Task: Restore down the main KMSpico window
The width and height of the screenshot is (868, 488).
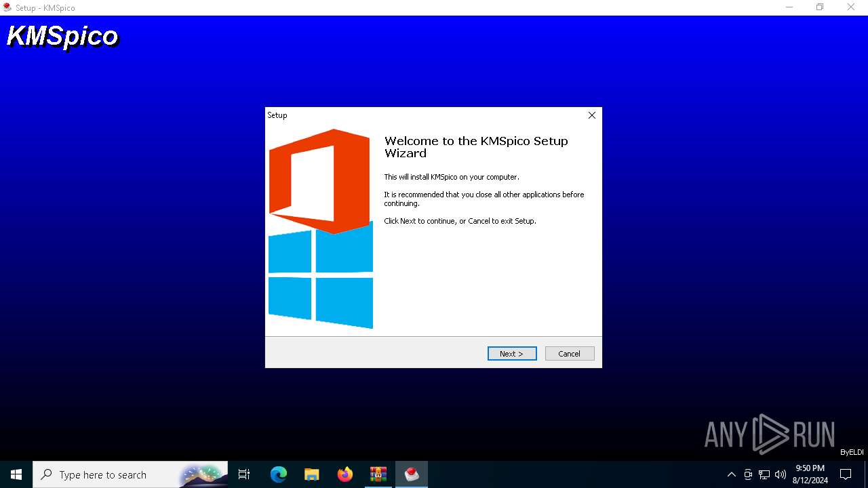Action: [820, 7]
